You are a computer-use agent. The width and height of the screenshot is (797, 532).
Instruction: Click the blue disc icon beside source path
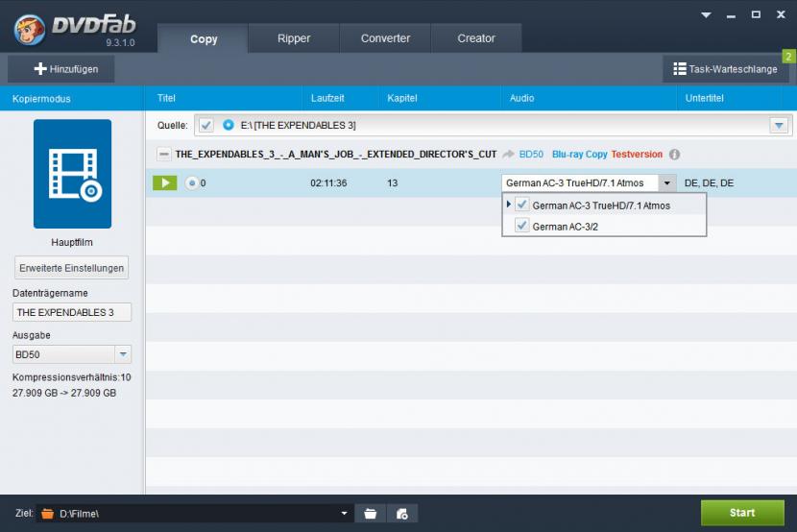[229, 125]
